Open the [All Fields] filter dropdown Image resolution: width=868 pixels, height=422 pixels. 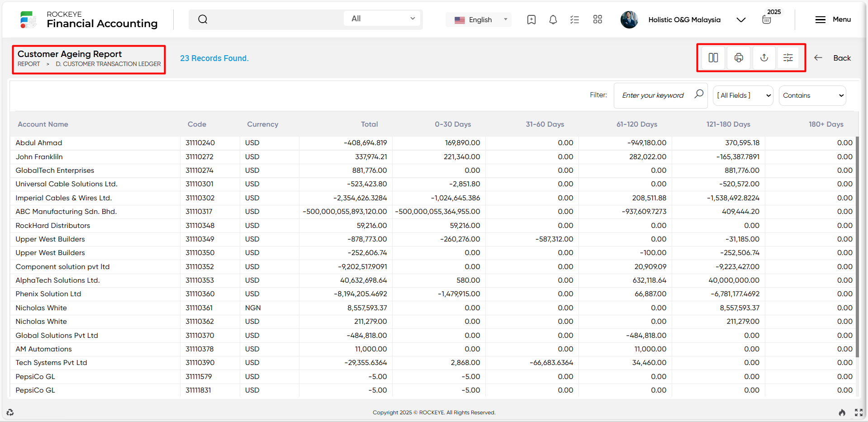(743, 95)
